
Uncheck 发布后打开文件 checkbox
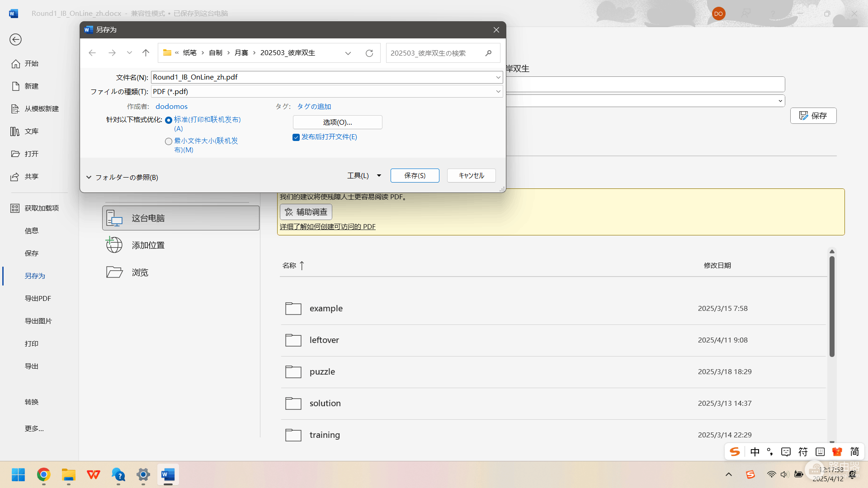(x=296, y=137)
